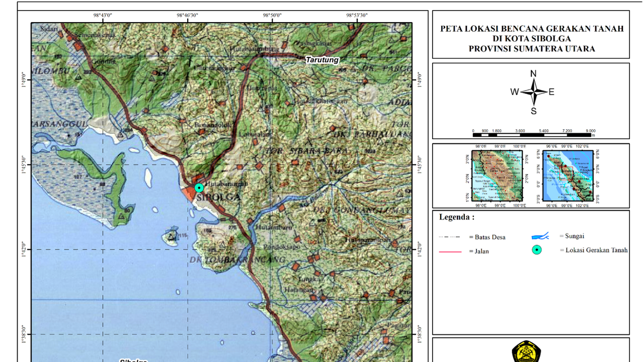Click the Pandoksapo village label
The image size is (644, 362).
[x=285, y=247]
